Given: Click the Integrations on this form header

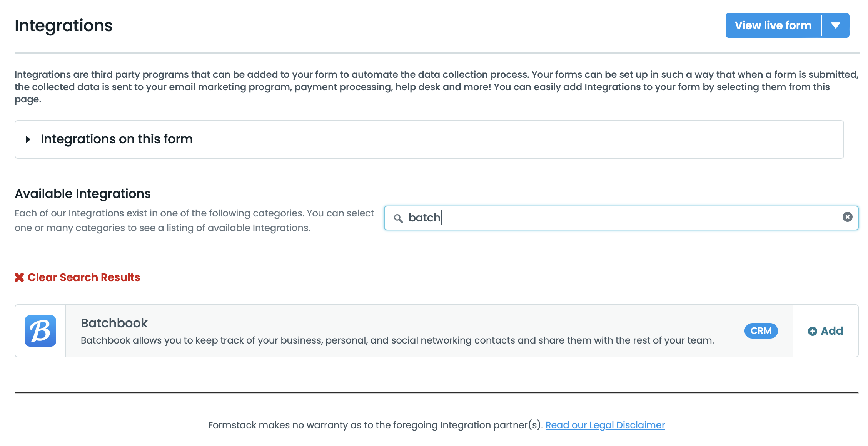Looking at the screenshot, I should point(117,139).
